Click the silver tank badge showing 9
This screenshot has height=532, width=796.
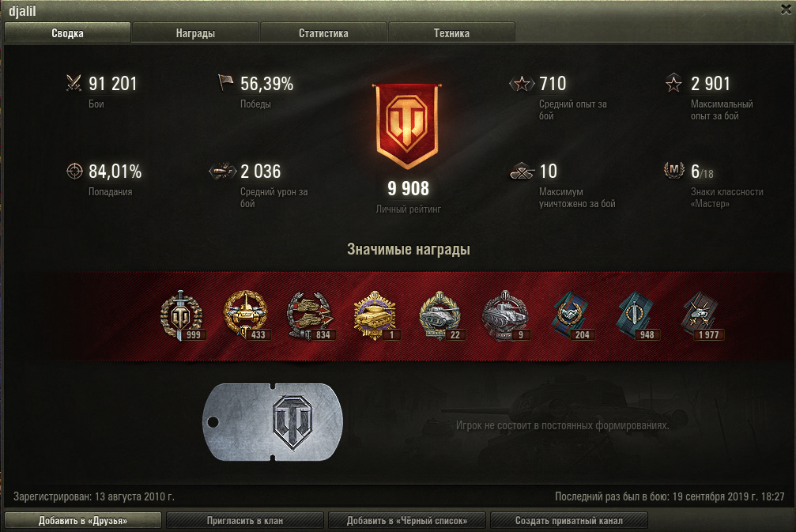click(x=505, y=315)
